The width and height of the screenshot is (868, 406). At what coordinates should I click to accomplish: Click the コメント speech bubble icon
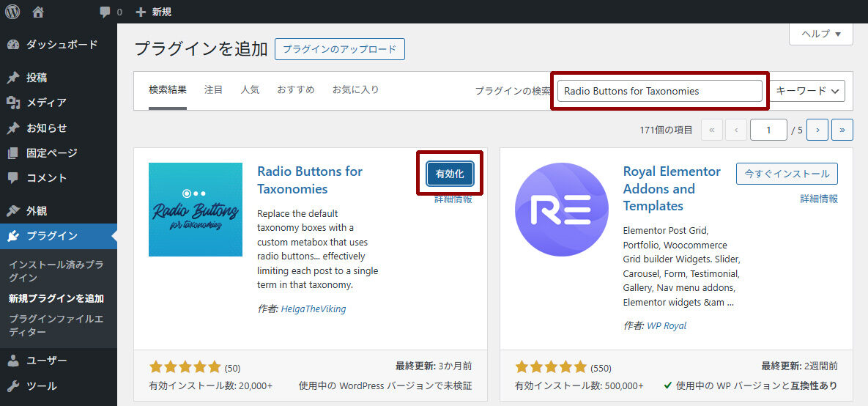13,178
